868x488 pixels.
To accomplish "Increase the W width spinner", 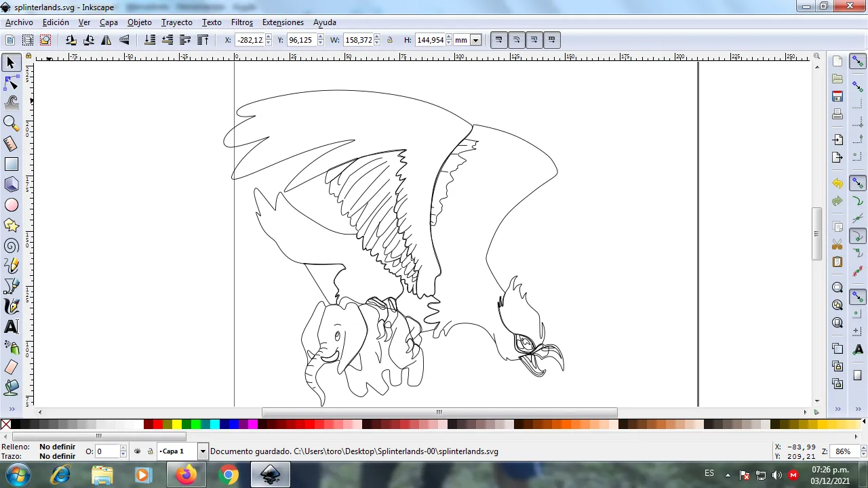I will pyautogui.click(x=377, y=37).
